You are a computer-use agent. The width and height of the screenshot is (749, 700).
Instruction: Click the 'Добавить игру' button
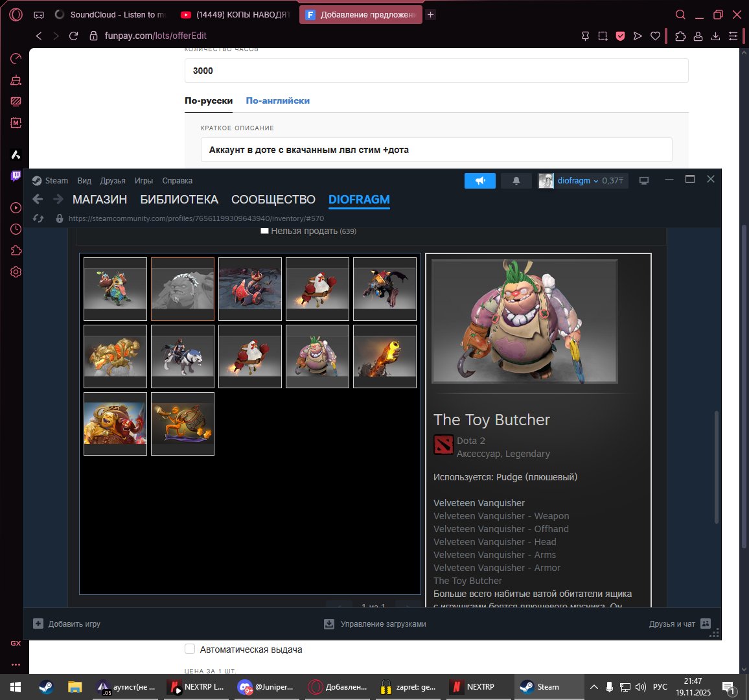pyautogui.click(x=69, y=624)
